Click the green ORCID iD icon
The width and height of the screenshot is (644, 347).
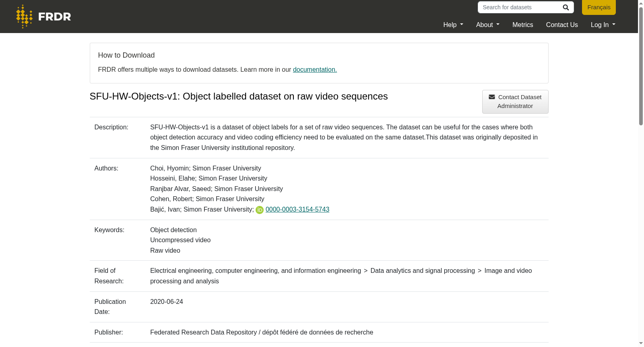[x=260, y=210]
